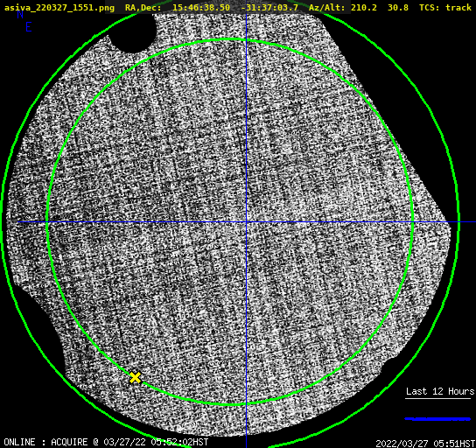Click the altitude value 30.8

click(x=398, y=8)
